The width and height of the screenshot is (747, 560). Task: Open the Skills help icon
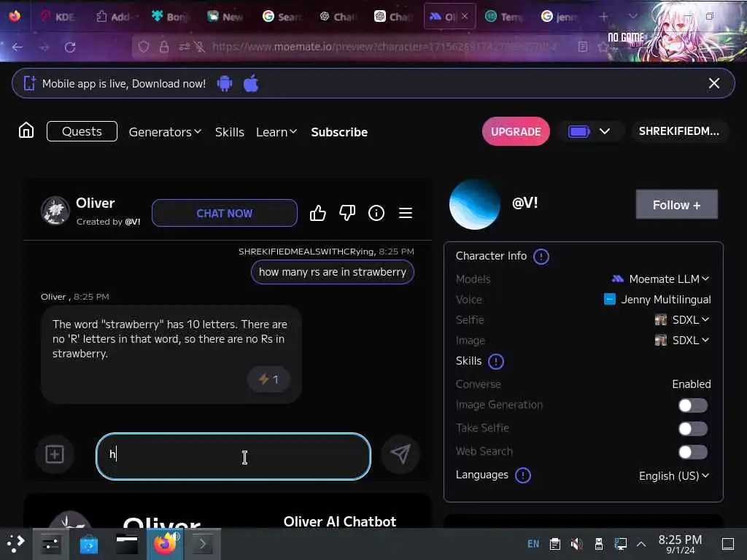pyautogui.click(x=496, y=362)
